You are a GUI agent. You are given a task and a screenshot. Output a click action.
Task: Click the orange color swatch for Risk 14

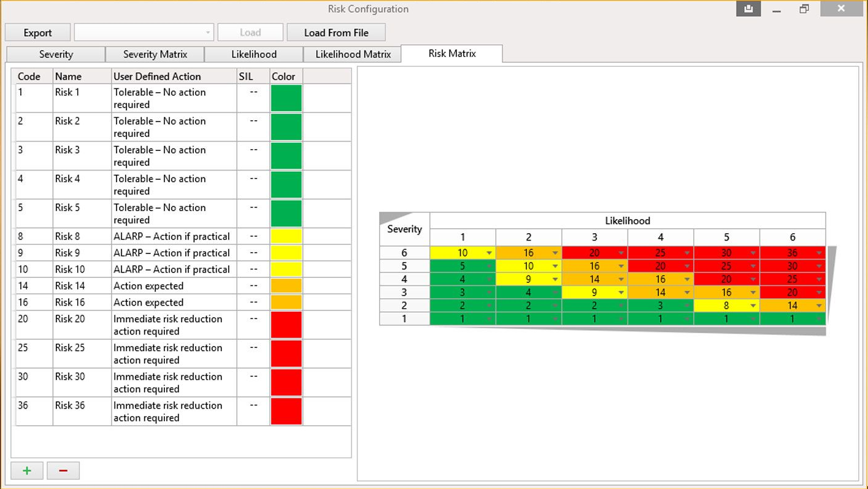click(286, 286)
